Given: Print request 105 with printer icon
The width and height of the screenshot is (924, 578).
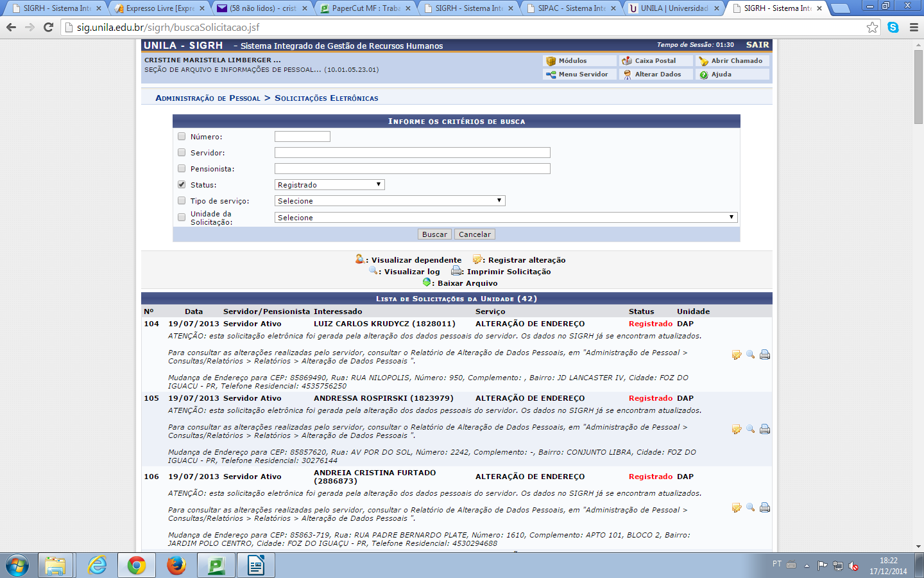Looking at the screenshot, I should coord(765,429).
